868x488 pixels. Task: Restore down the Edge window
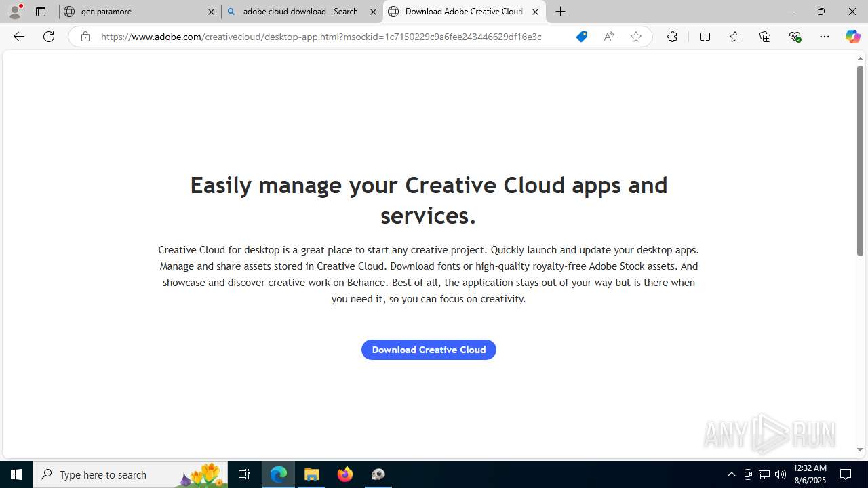[x=821, y=12]
